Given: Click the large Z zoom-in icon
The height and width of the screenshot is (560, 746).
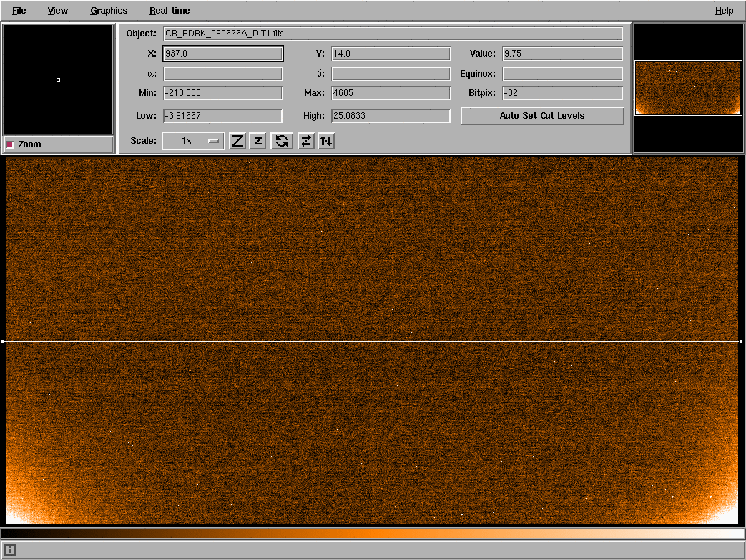Looking at the screenshot, I should 237,141.
